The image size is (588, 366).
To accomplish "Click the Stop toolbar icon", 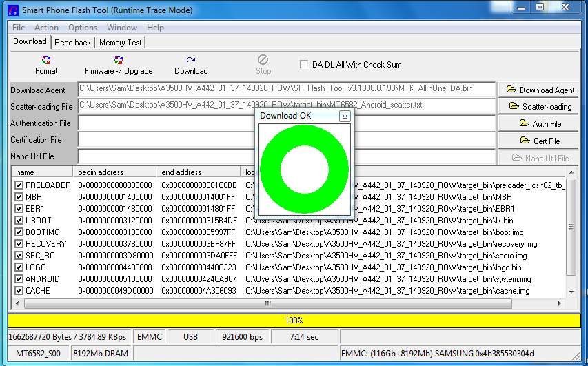I will 263,61.
